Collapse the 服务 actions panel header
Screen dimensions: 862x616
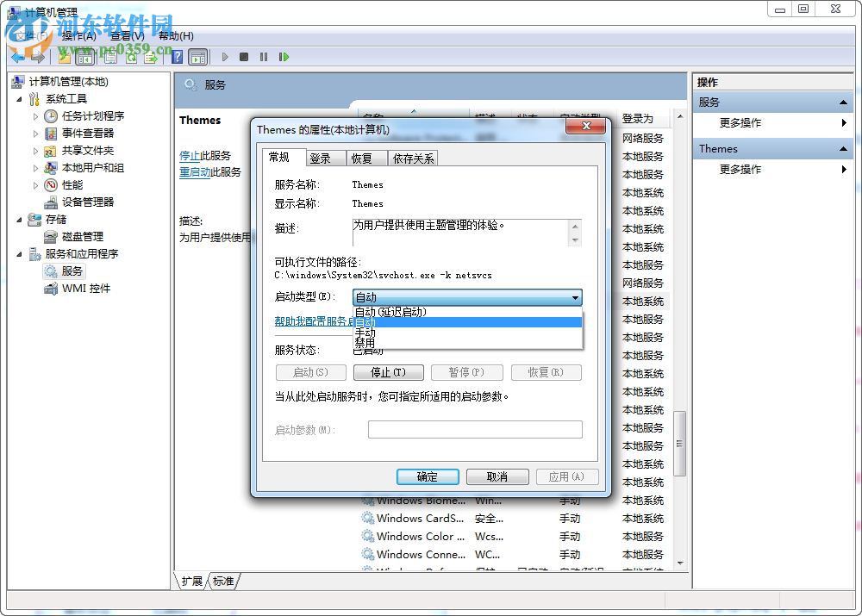[773, 101]
